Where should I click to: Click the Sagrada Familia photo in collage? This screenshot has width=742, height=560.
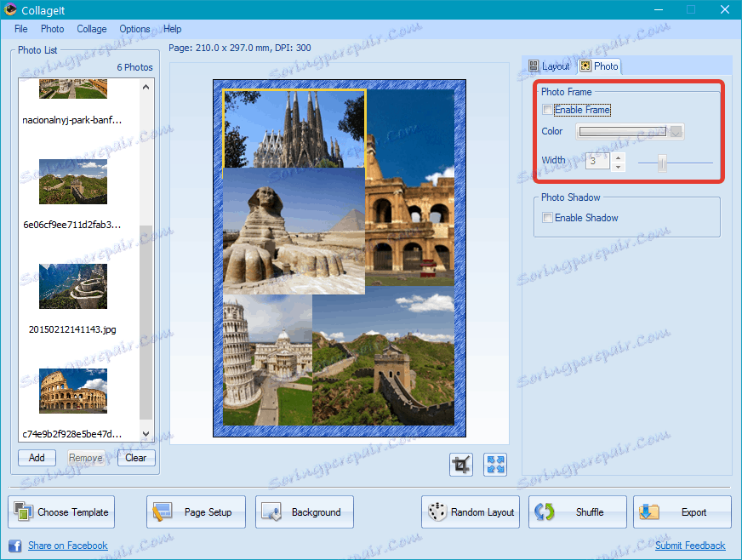(294, 129)
